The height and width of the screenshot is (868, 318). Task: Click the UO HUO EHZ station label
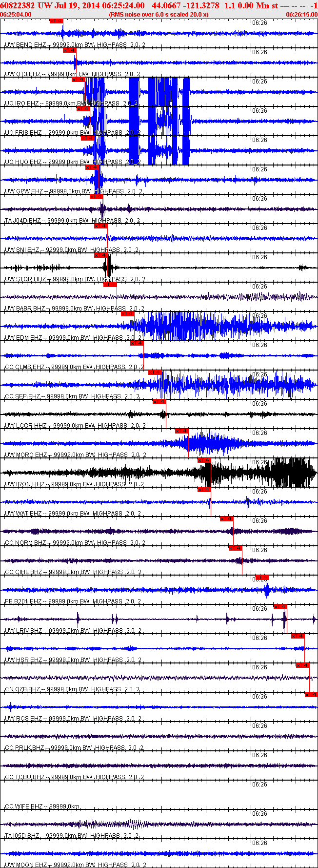73,162
